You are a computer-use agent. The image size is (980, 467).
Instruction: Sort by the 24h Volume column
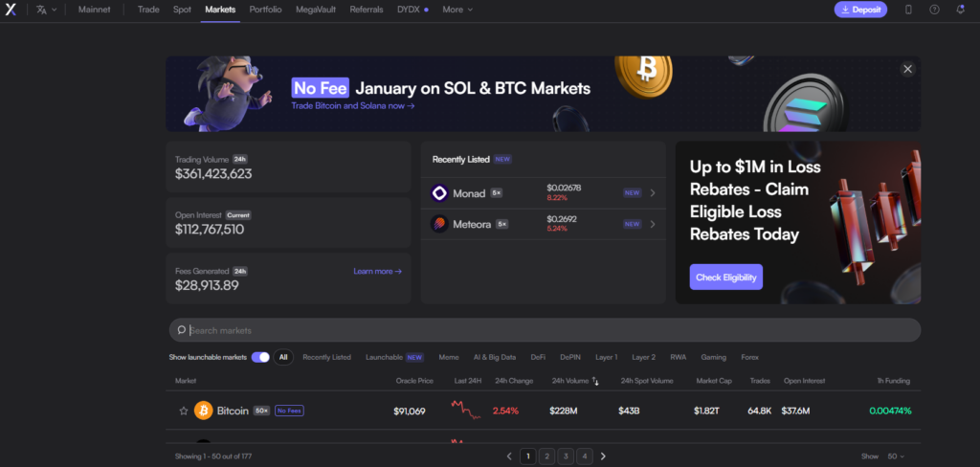tap(574, 381)
